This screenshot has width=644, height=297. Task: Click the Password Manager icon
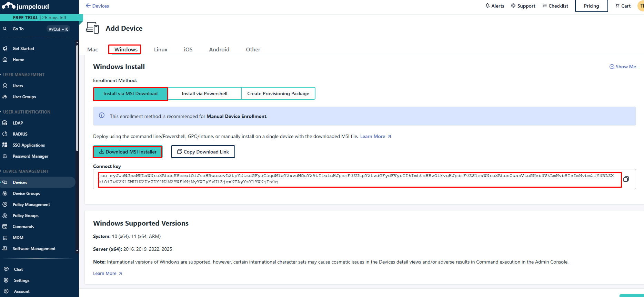(x=5, y=156)
